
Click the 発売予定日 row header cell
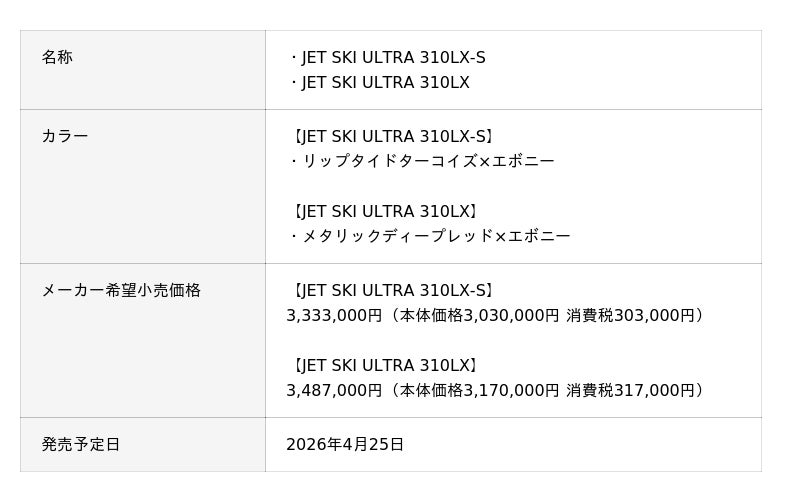coord(81,444)
